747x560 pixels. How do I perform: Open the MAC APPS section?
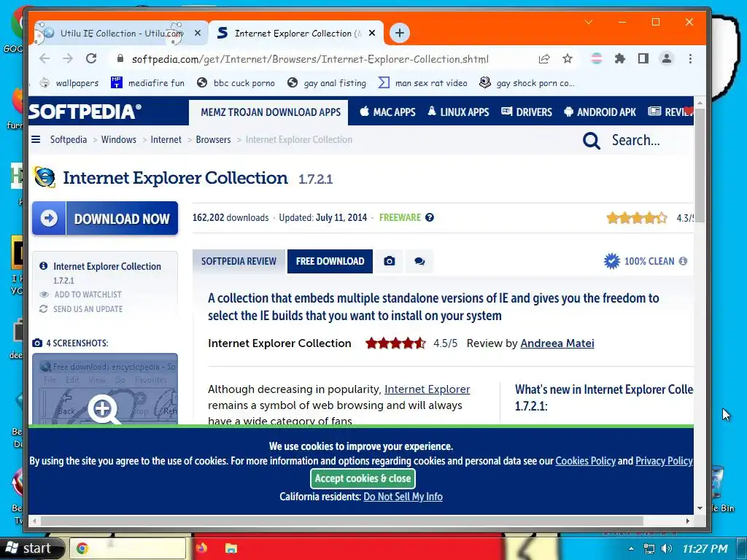387,112
